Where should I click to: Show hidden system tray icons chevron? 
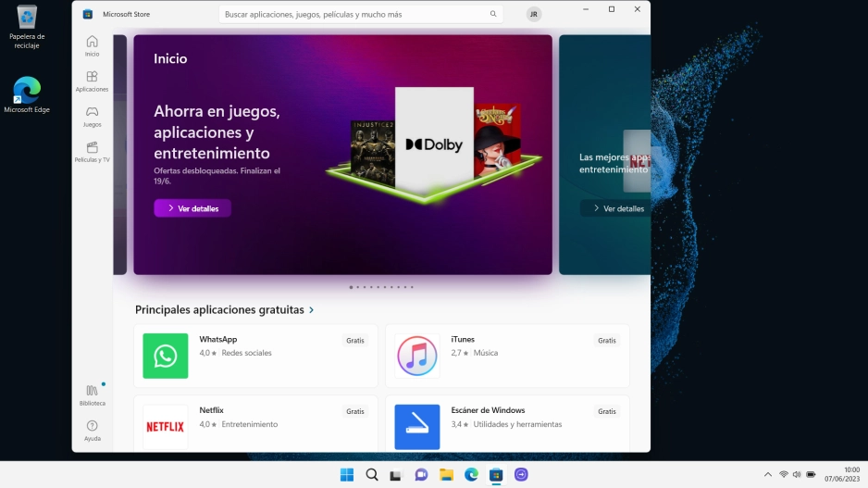click(x=768, y=475)
